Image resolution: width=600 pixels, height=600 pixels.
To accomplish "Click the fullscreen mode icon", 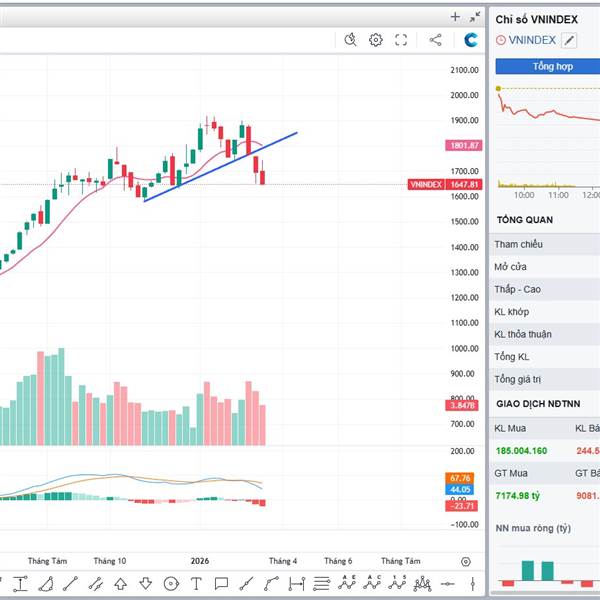I will click(402, 40).
